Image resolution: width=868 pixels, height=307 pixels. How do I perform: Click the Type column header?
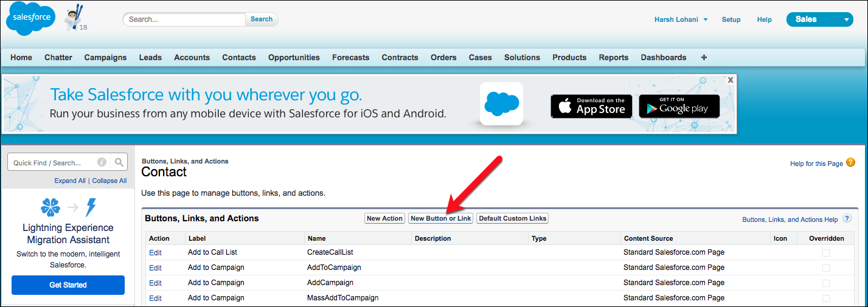pyautogui.click(x=539, y=238)
